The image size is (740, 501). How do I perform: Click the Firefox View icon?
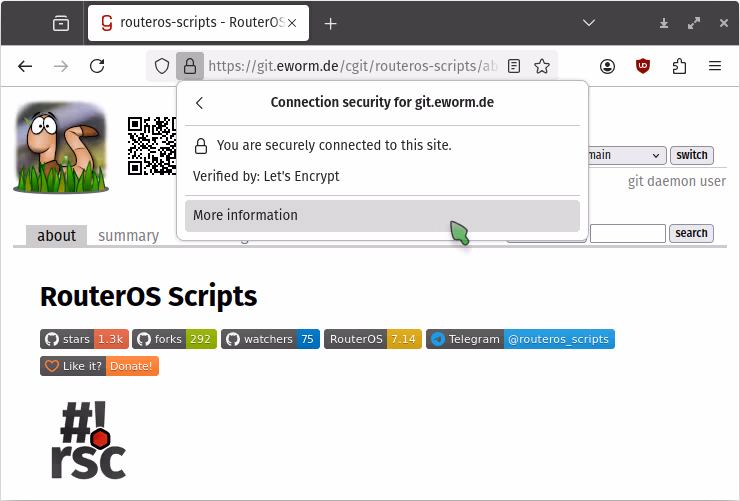(x=62, y=23)
